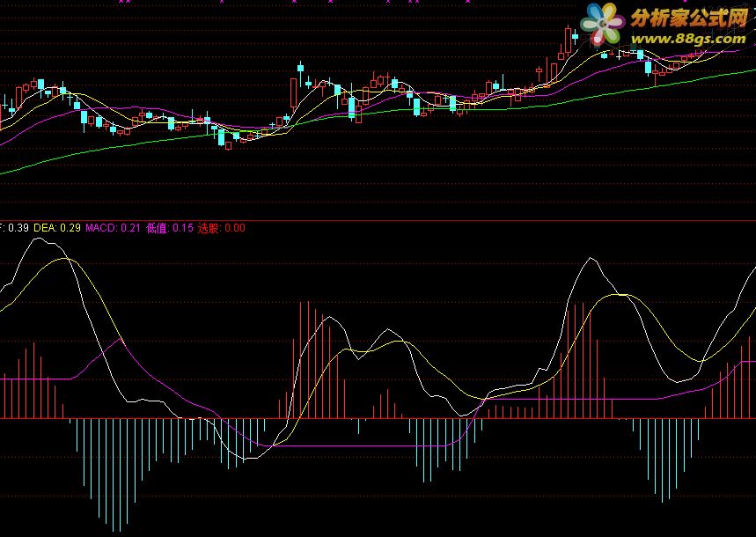Viewport: 756px width, 537px height.
Task: Select the red 选股: 0.00 indicator label
Action: [221, 228]
